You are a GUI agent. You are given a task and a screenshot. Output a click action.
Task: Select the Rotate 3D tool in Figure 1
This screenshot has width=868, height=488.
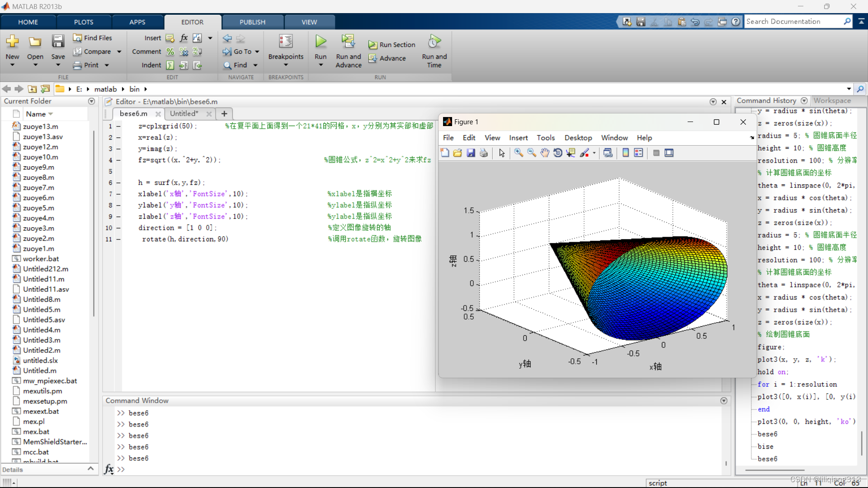pos(558,153)
